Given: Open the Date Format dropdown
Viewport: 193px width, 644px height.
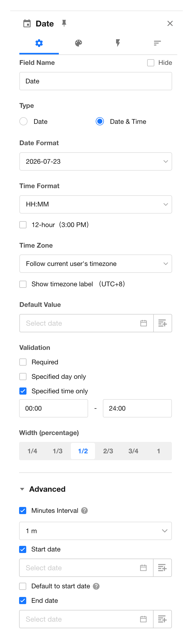Looking at the screenshot, I should 96,161.
